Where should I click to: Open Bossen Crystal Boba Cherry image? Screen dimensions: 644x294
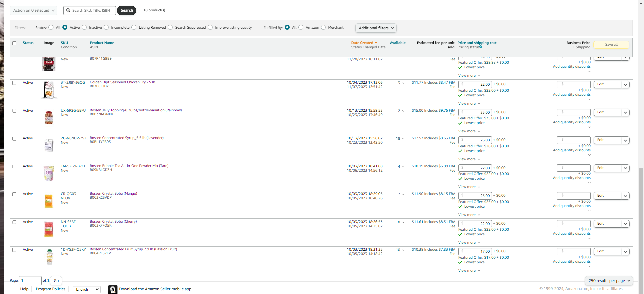coord(49,229)
